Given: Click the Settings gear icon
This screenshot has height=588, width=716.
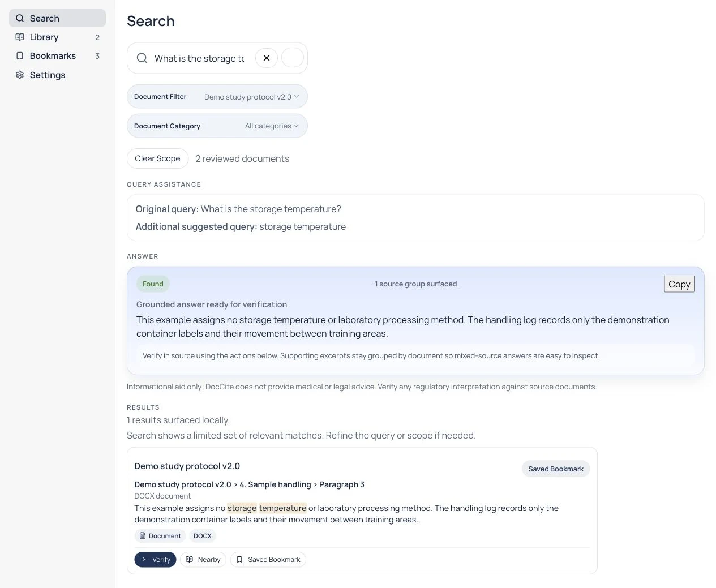Looking at the screenshot, I should pos(20,75).
